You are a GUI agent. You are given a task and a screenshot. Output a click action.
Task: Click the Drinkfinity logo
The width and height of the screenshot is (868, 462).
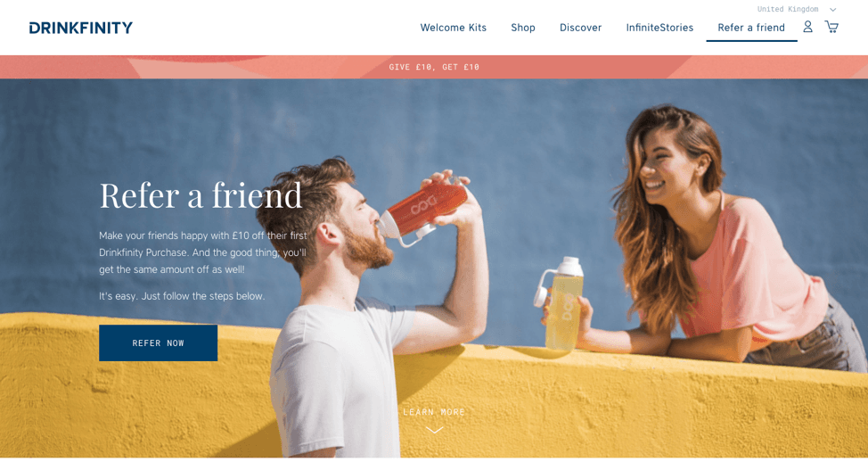[81, 28]
